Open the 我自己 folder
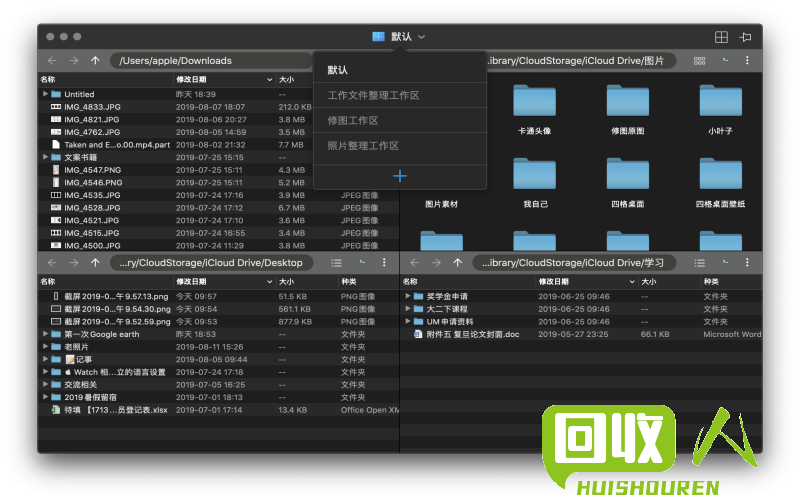Image resolution: width=800 pixels, height=500 pixels. tap(534, 182)
